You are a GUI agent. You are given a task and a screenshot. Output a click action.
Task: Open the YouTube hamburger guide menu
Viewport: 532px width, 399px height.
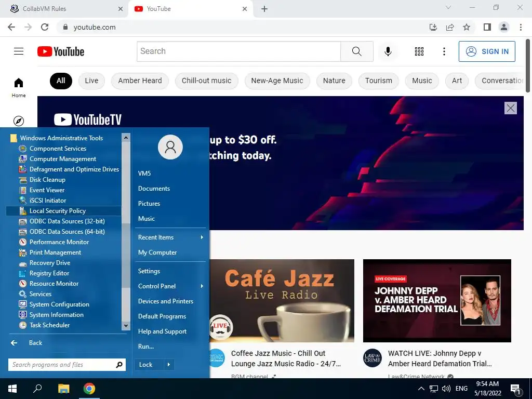pyautogui.click(x=19, y=51)
